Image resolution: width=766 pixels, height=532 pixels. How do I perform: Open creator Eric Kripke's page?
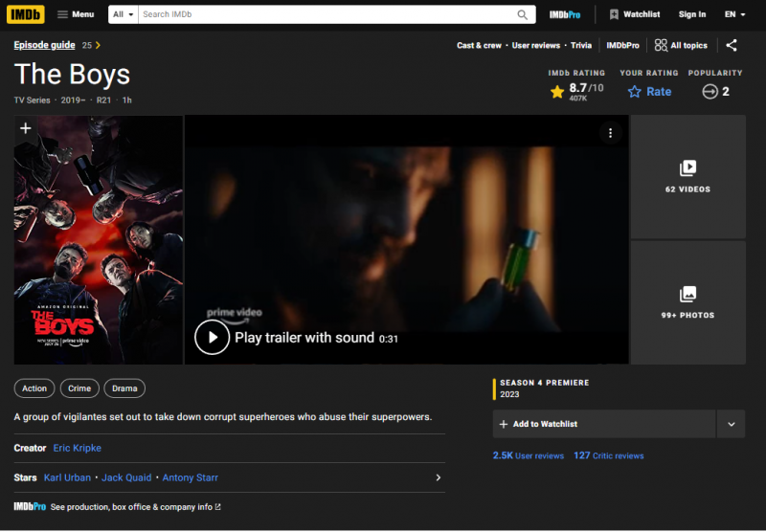[78, 448]
